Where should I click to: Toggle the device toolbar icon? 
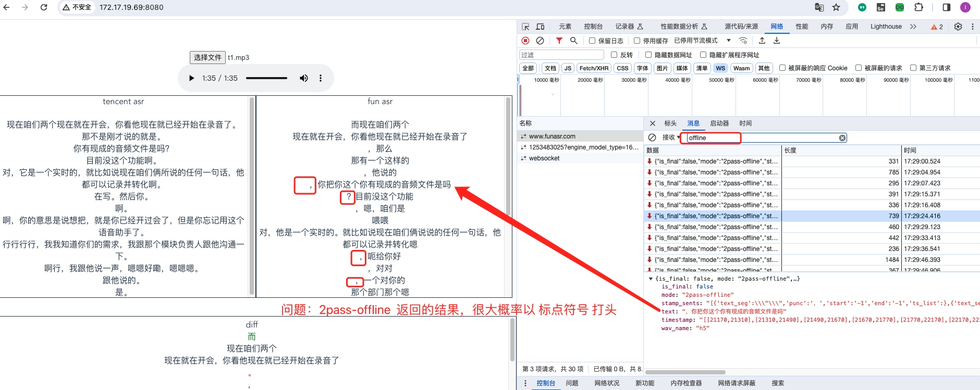tap(540, 27)
